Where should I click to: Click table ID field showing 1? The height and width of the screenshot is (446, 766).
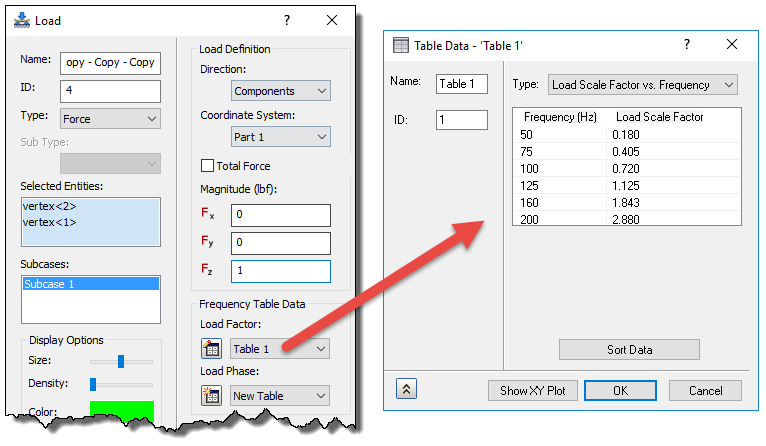462,120
